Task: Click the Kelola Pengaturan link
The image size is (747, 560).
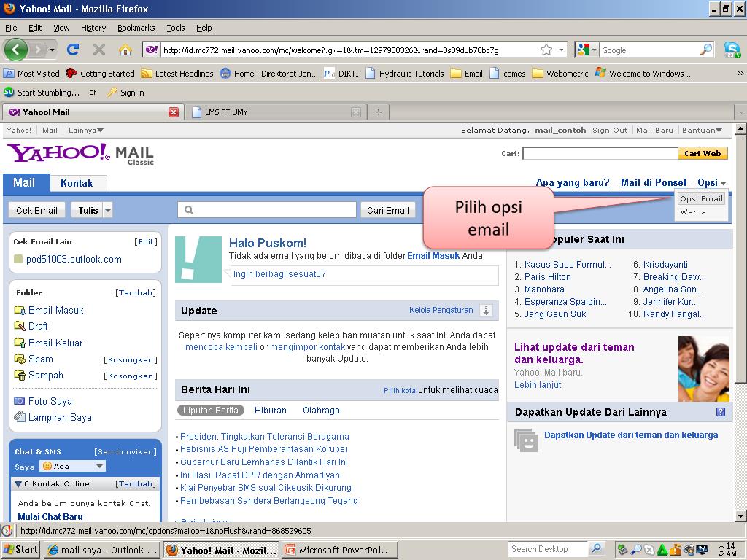Action: coord(441,311)
